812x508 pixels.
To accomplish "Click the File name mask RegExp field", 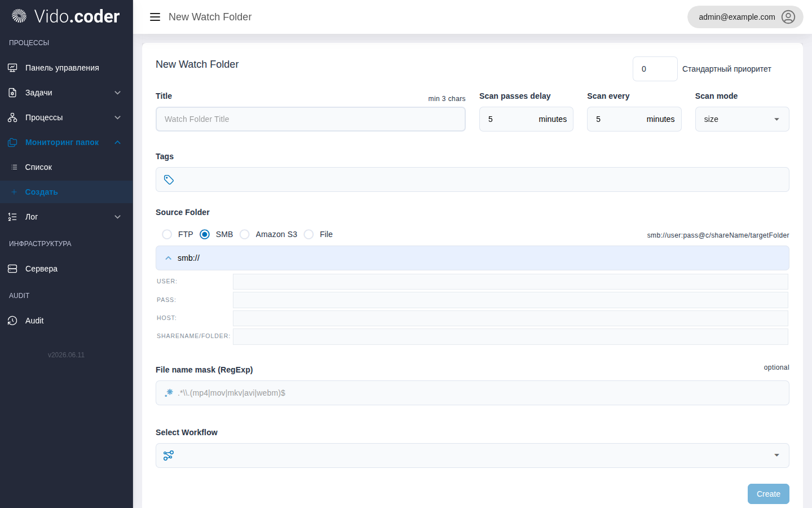I will 473,393.
